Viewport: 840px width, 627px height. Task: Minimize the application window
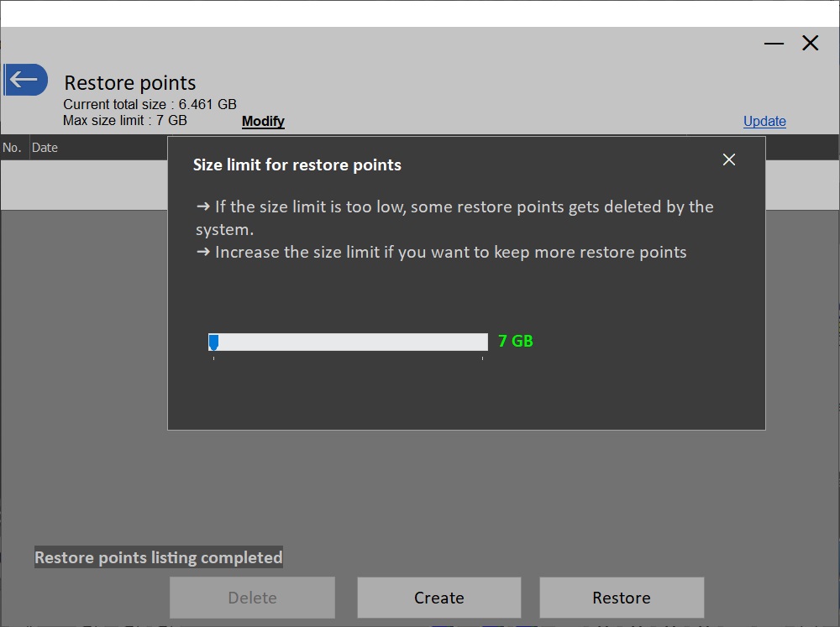click(774, 44)
